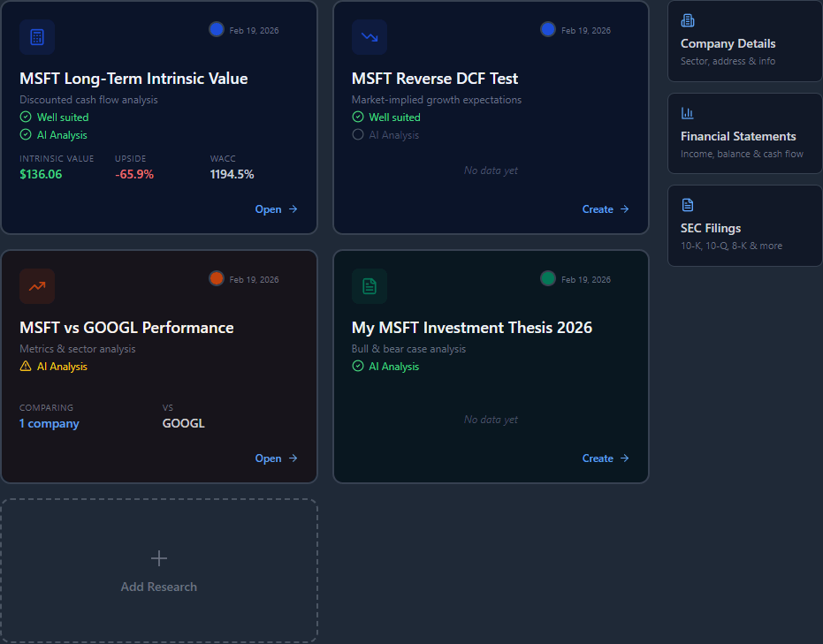Create the MSFT Reverse DCF Test analysis

[x=606, y=209]
